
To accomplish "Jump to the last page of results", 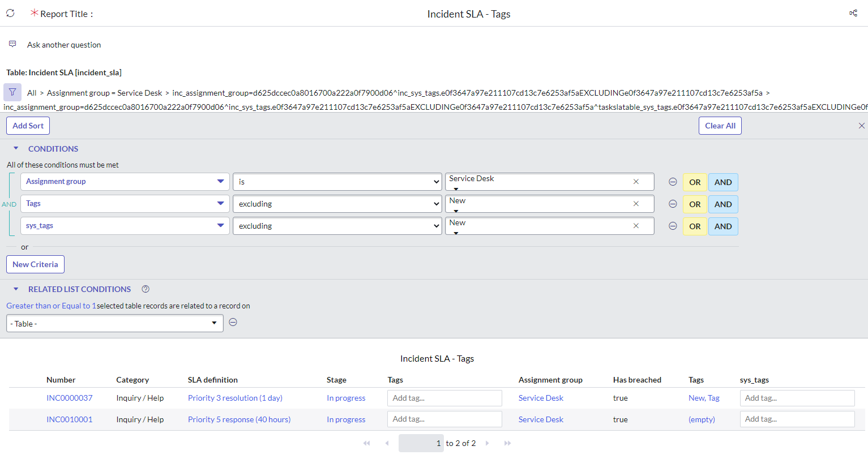I will (x=507, y=443).
